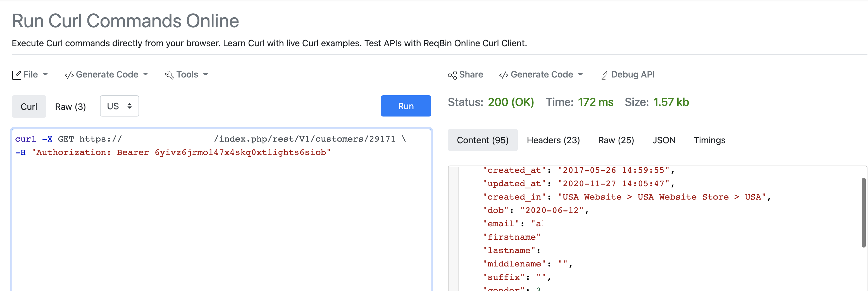Image resolution: width=868 pixels, height=291 pixels.
Task: Click the Share link
Action: (x=471, y=74)
